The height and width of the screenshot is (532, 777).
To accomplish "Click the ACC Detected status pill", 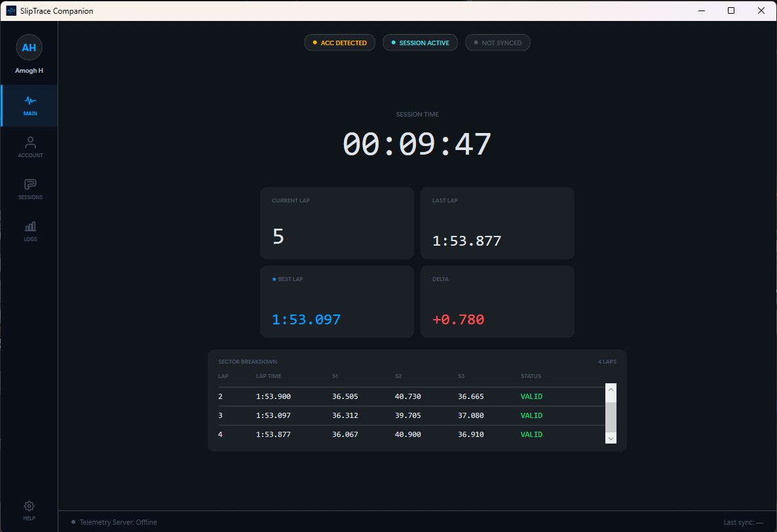I will tap(339, 43).
